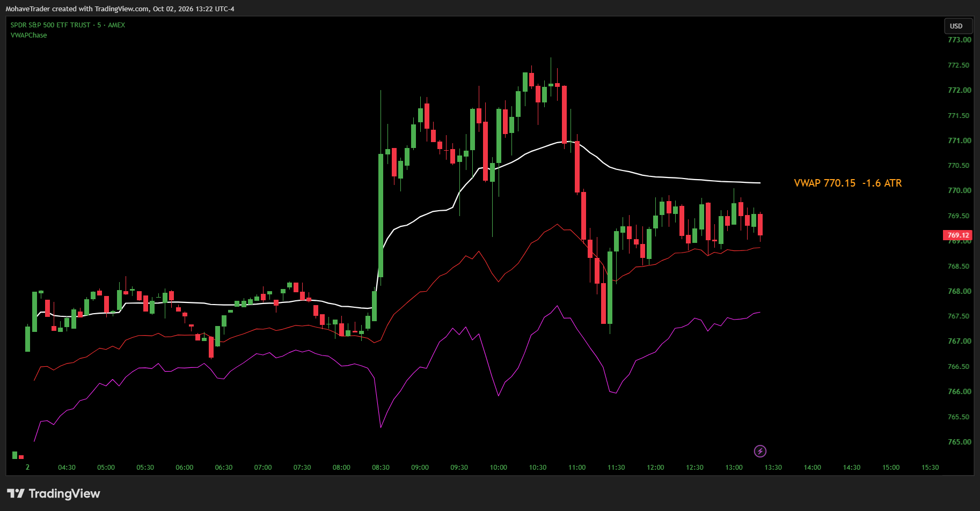Click the day marker 2 on the time axis

click(27, 468)
